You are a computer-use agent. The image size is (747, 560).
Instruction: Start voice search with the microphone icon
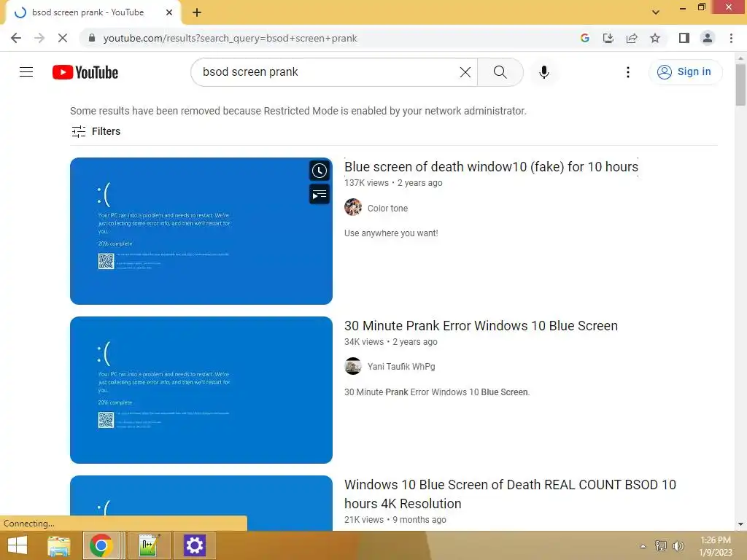pyautogui.click(x=544, y=72)
